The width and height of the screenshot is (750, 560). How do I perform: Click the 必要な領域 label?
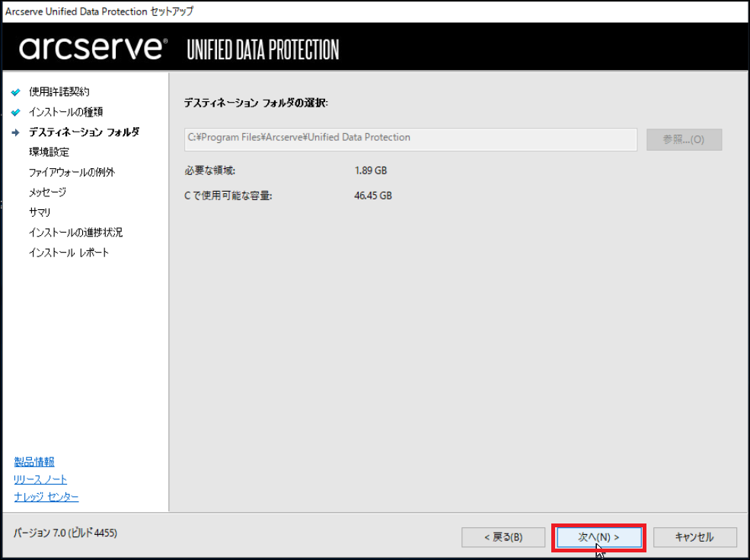(x=210, y=170)
